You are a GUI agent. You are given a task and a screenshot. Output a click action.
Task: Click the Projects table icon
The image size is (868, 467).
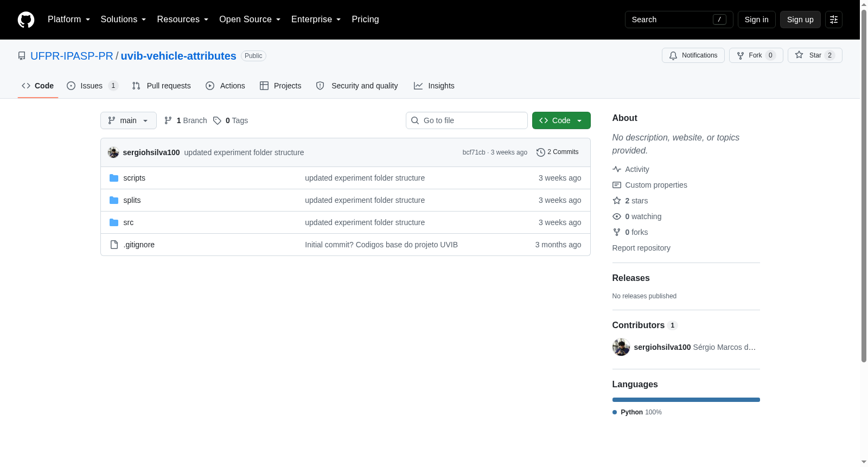point(264,86)
